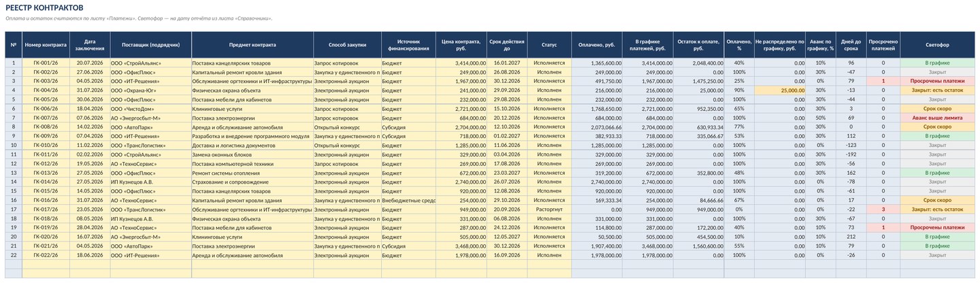Image resolution: width=980 pixels, height=283 pixels.
Task: Click days-to-deadline value -192
Action: 851,154
